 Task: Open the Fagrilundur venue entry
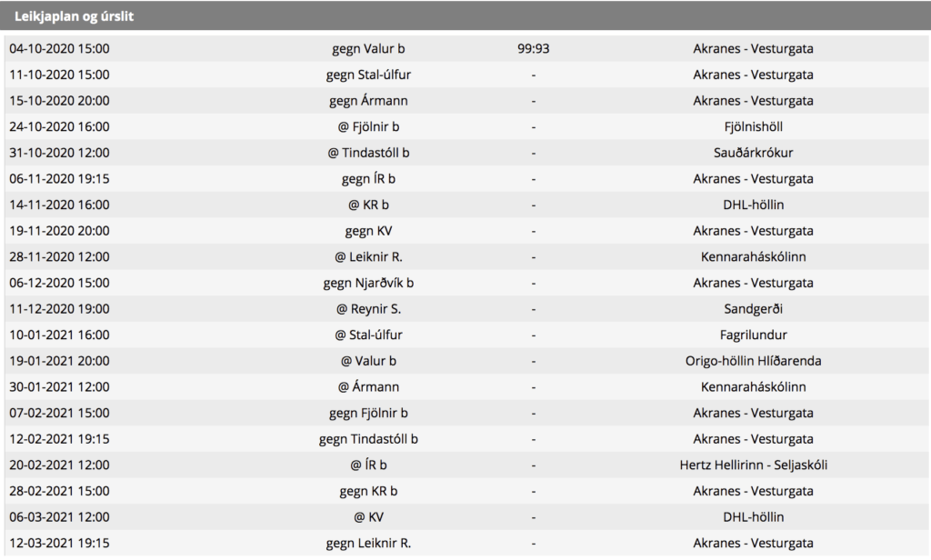tap(753, 335)
